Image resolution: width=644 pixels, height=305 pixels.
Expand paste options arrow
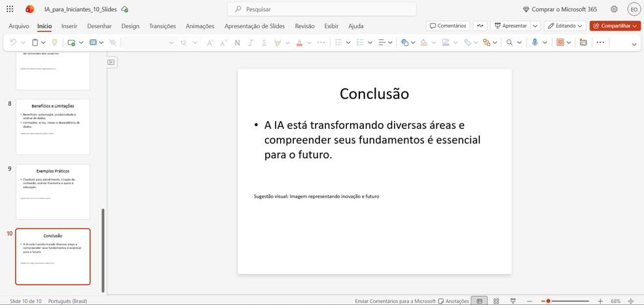(44, 43)
